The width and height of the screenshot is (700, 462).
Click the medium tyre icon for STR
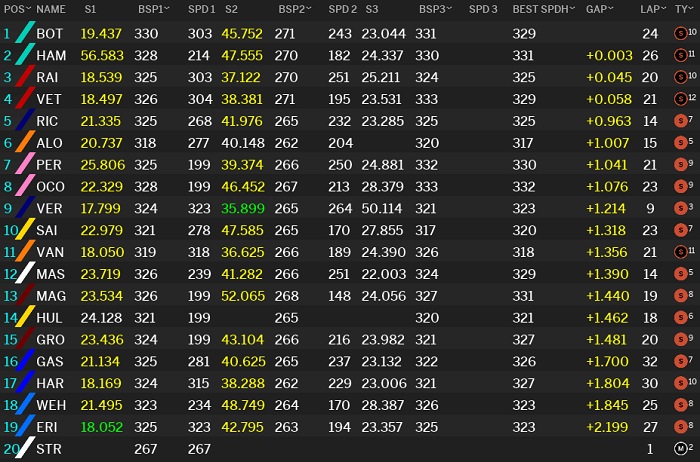coord(680,449)
